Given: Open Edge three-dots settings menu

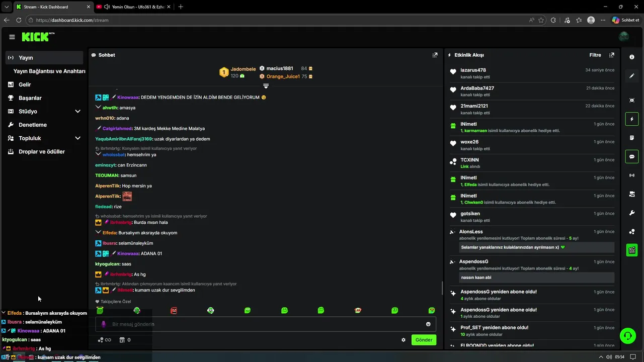Looking at the screenshot, I should coord(603,20).
